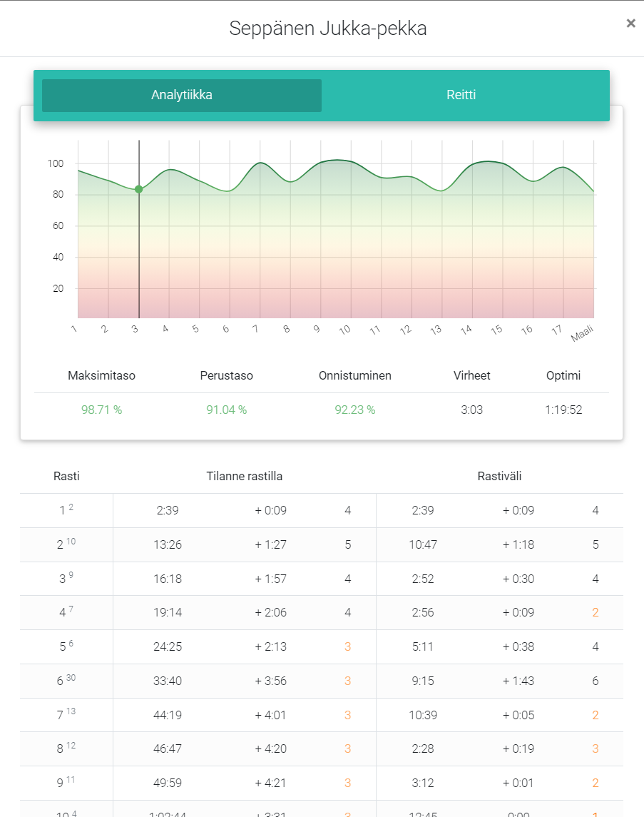Click the time loss + 4:21 at control 9
Screen dimensions: 644x817
pos(270,783)
